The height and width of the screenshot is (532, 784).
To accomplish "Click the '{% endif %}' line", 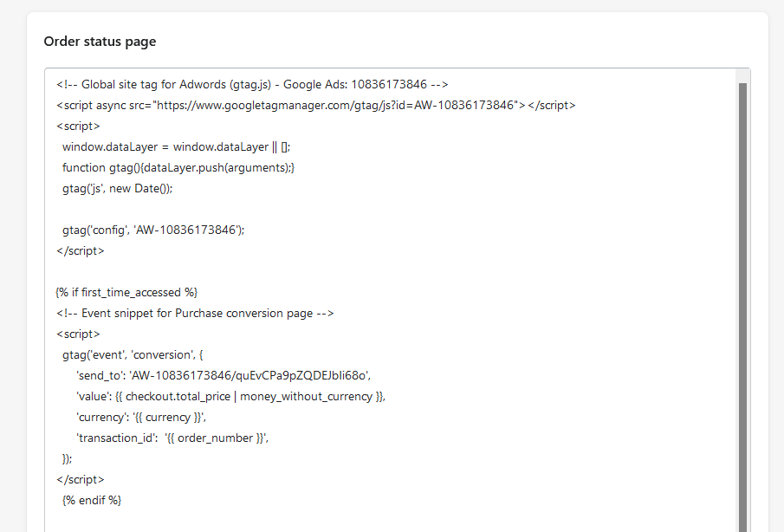I will click(92, 501).
